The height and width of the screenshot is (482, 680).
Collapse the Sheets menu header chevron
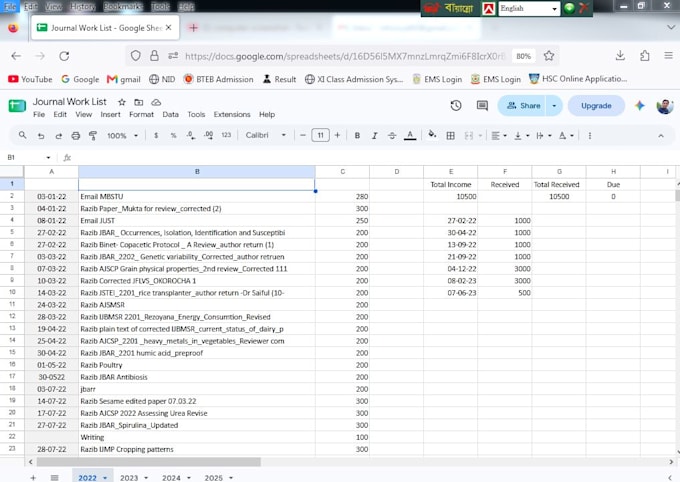pyautogui.click(x=661, y=136)
